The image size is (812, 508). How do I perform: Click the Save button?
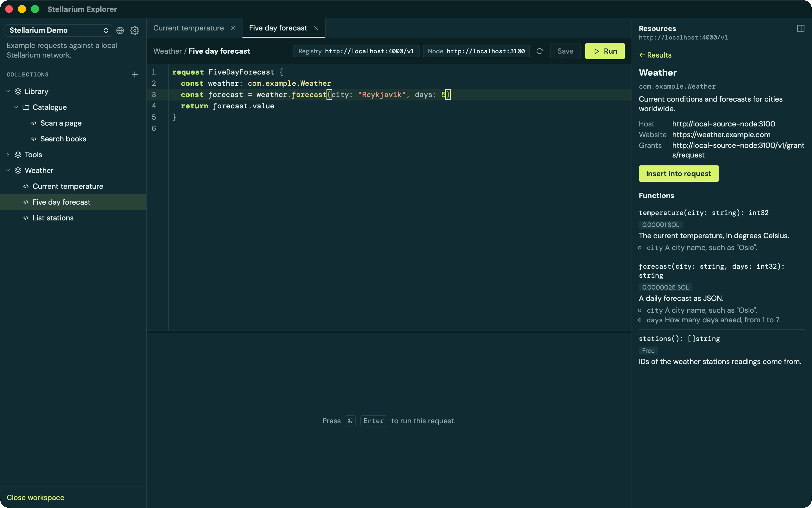pos(565,51)
